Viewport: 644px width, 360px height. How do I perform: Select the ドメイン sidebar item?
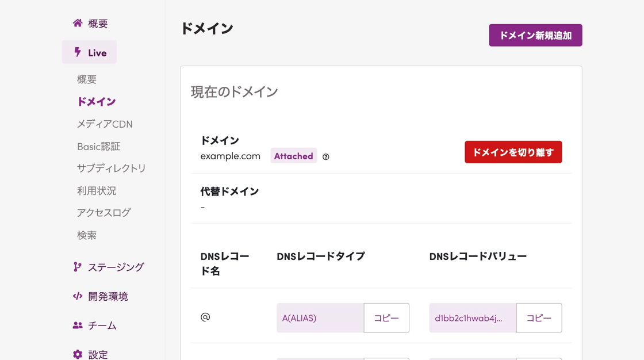click(x=97, y=102)
